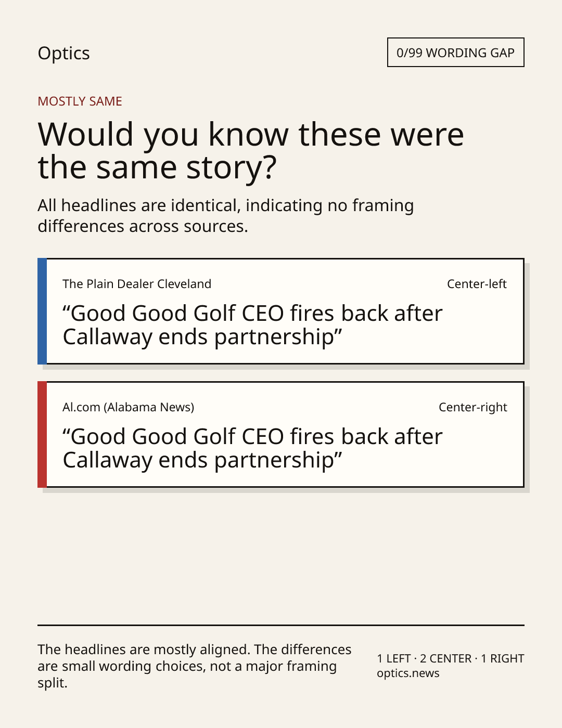Screen dimensions: 562x728
Task: Click the 0/99 WORDING GAP badge
Action: [455, 53]
